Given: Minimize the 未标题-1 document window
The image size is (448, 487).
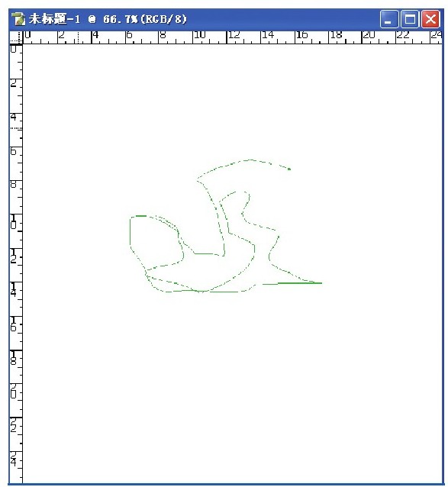Looking at the screenshot, I should point(388,20).
